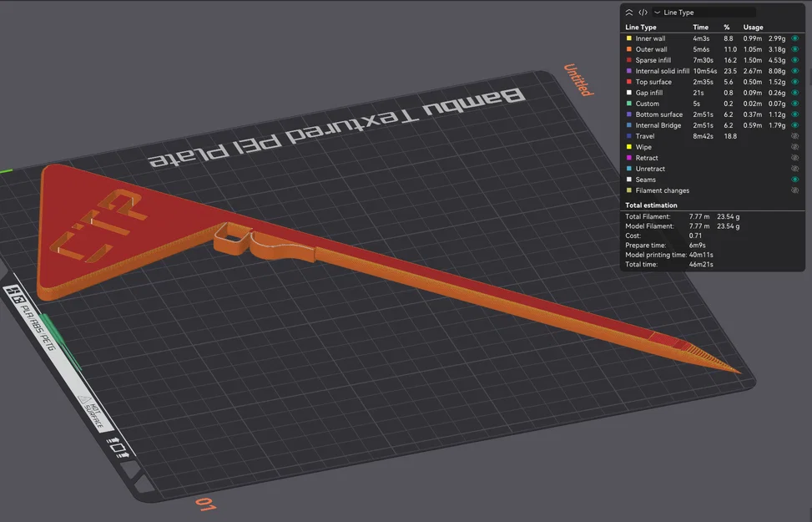Select the 'Sparse infill' legend row label
Viewport: 812px width, 522px height.
653,60
